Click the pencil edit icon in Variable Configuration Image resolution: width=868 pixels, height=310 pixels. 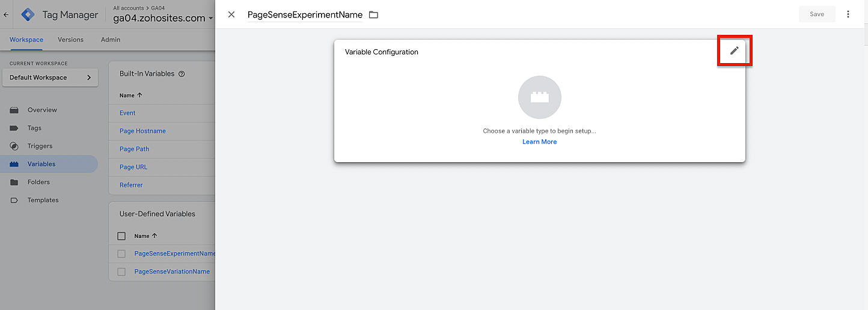734,51
